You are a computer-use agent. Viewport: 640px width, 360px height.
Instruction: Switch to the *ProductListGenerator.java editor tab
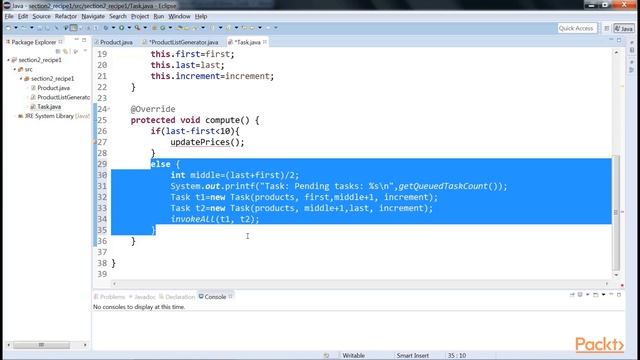[182, 42]
